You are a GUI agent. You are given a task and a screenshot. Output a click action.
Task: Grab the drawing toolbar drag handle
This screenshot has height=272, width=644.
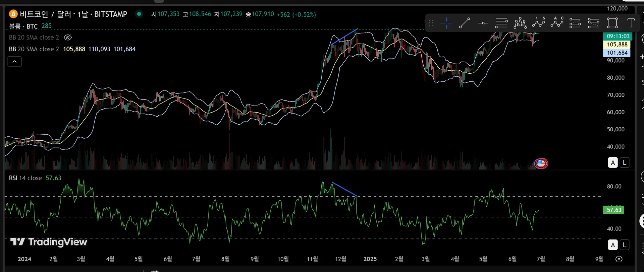431,23
